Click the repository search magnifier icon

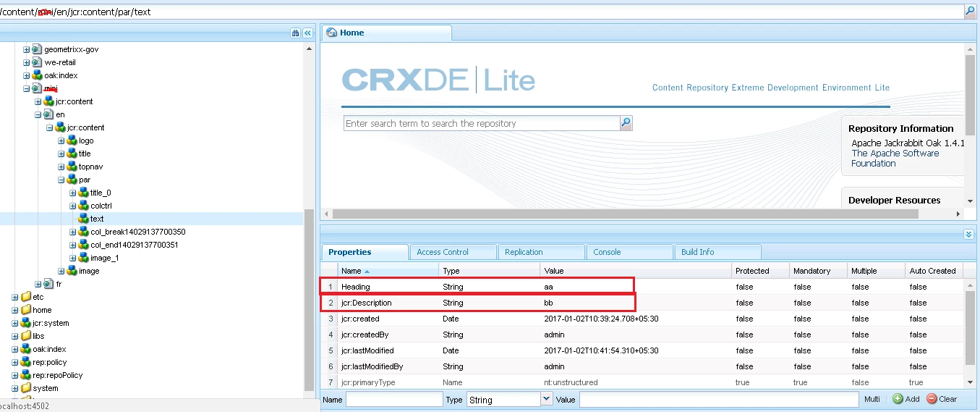coord(626,123)
